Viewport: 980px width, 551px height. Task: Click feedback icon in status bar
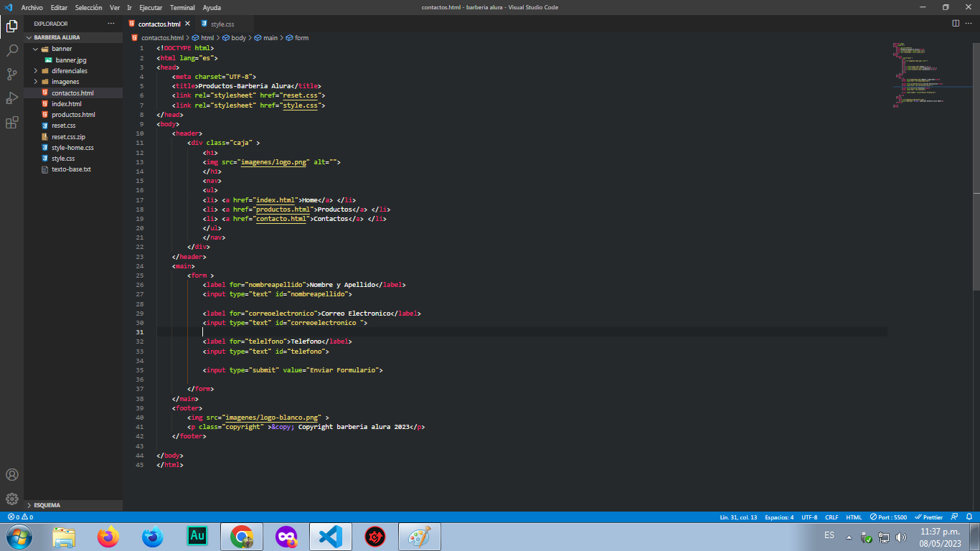955,517
